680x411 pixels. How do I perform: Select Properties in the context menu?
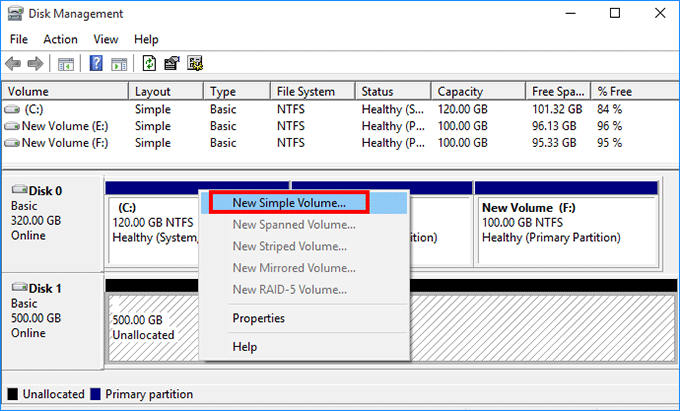click(x=304, y=318)
